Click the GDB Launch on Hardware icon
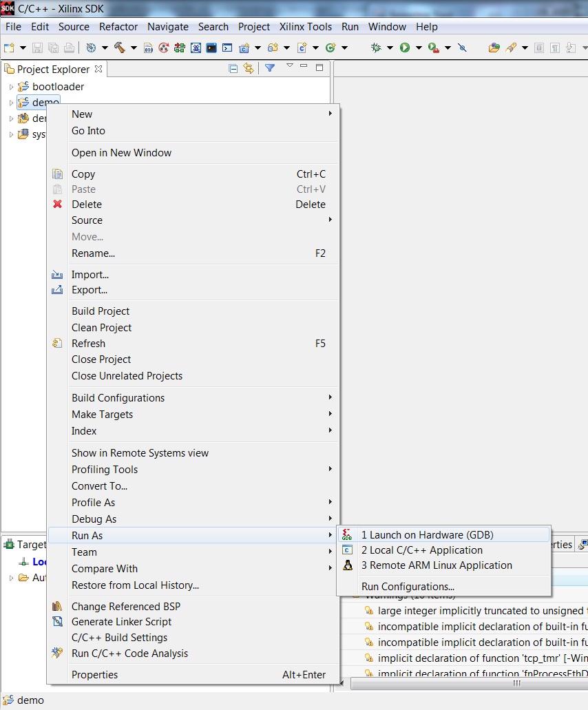Viewport: 588px width, 710px height. [347, 535]
